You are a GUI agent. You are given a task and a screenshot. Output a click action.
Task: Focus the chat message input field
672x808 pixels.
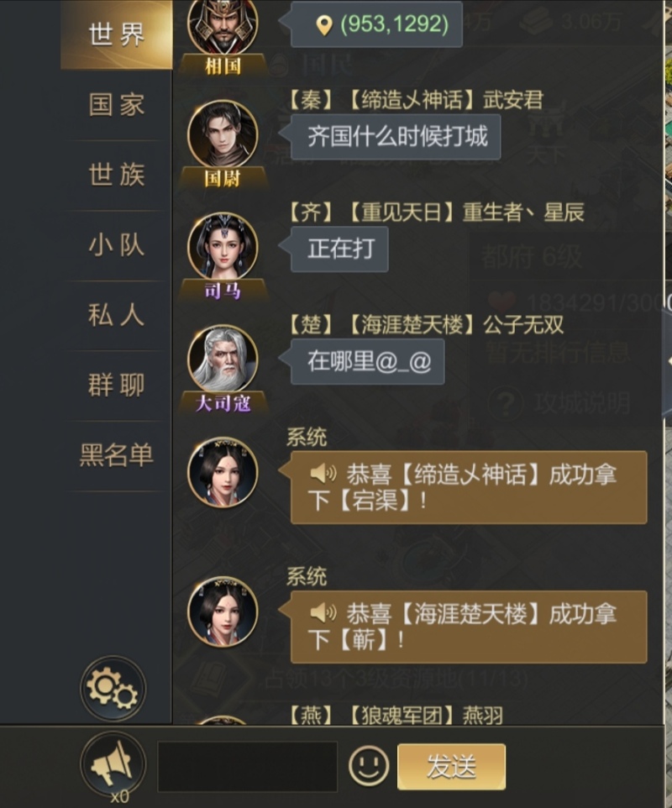[247, 766]
